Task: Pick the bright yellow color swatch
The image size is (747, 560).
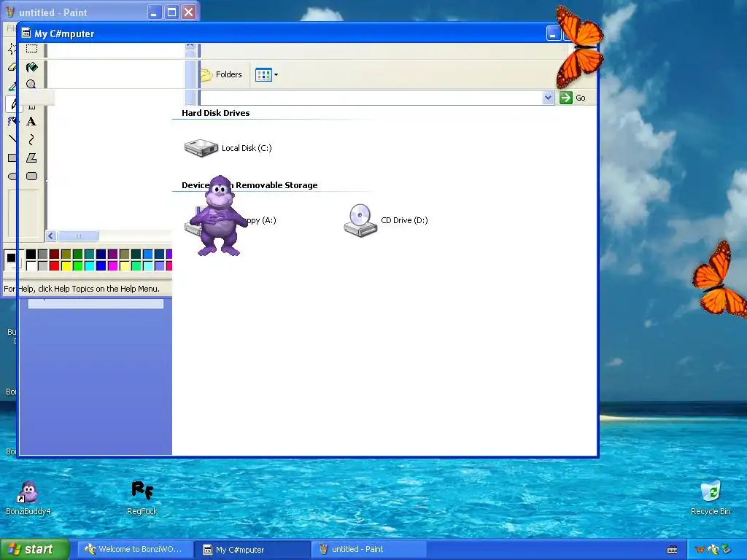Action: 66,265
